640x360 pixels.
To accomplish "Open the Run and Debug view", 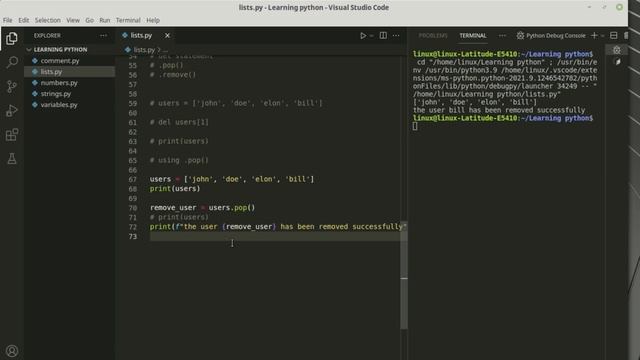I will click(x=12, y=110).
